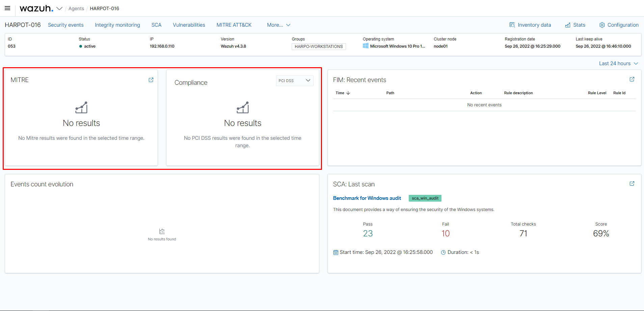Open SCA Last scan external link icon
Image resolution: width=644 pixels, height=311 pixels.
tap(632, 183)
